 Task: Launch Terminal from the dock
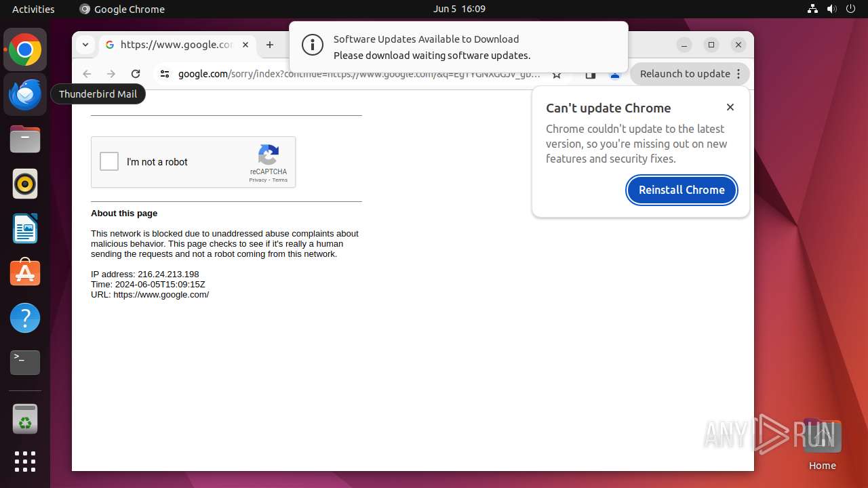click(25, 363)
